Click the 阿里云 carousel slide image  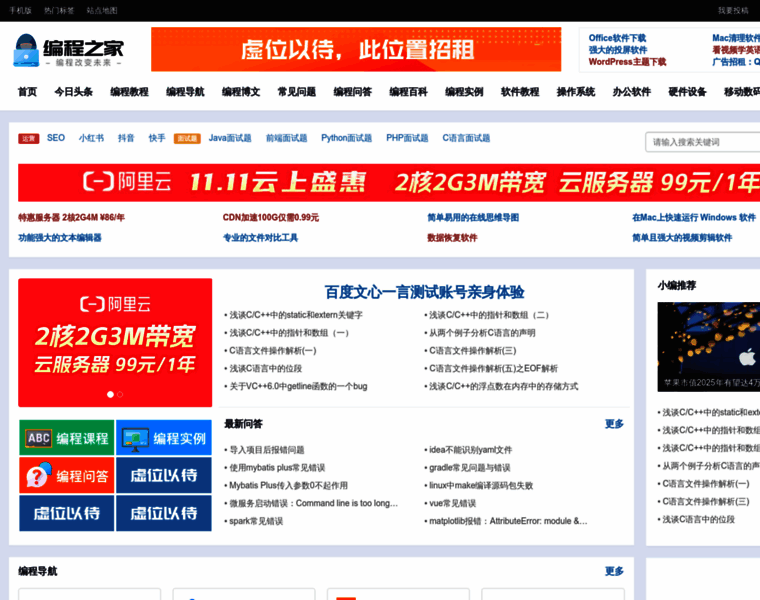[115, 343]
